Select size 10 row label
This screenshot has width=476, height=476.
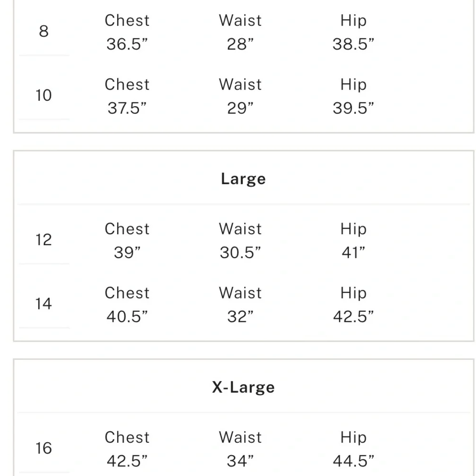[44, 95]
